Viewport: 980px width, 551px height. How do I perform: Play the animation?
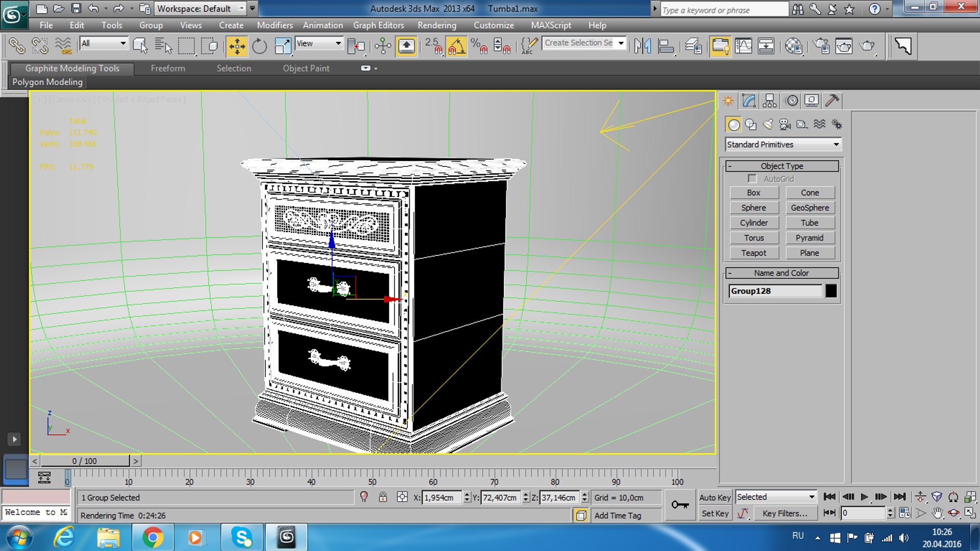click(864, 497)
